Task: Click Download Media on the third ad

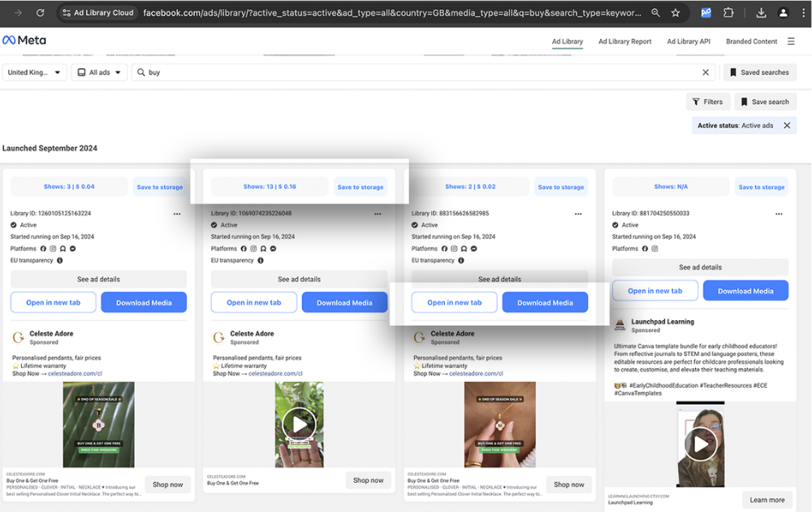Action: click(x=545, y=302)
